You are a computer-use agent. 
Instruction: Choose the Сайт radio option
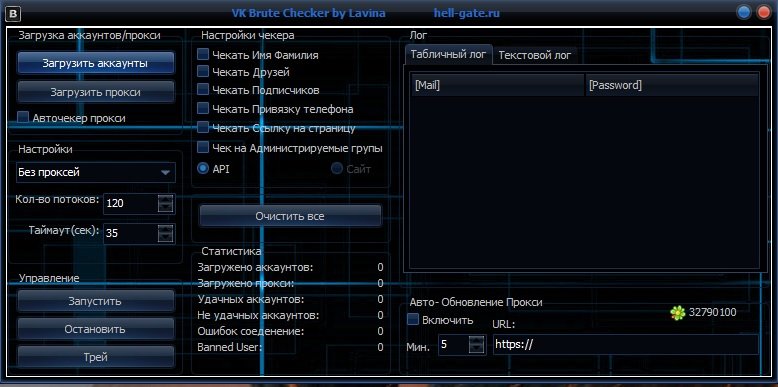click(336, 169)
